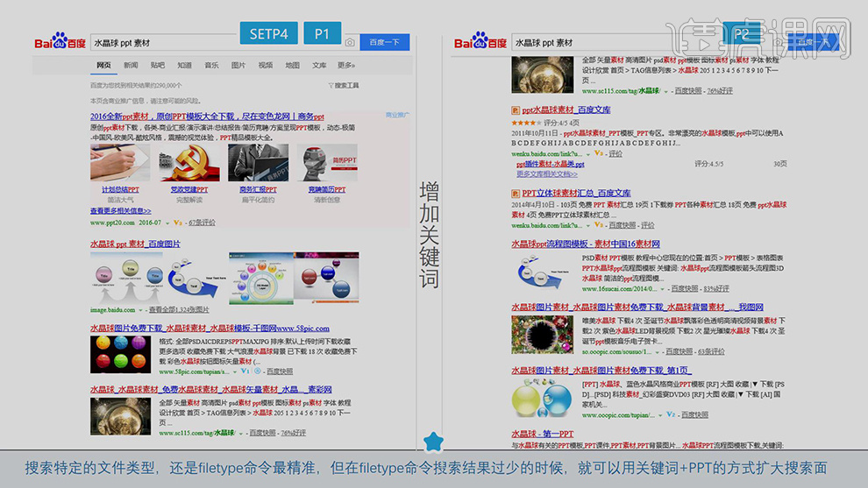Viewport: 868px width, 488px height.
Task: Expand the arrow next to image.baidu.com
Action: pyautogui.click(x=140, y=310)
